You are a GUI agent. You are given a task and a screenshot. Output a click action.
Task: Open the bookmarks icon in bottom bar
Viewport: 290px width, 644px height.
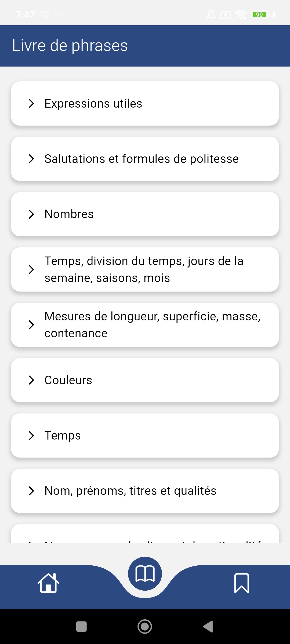click(242, 583)
